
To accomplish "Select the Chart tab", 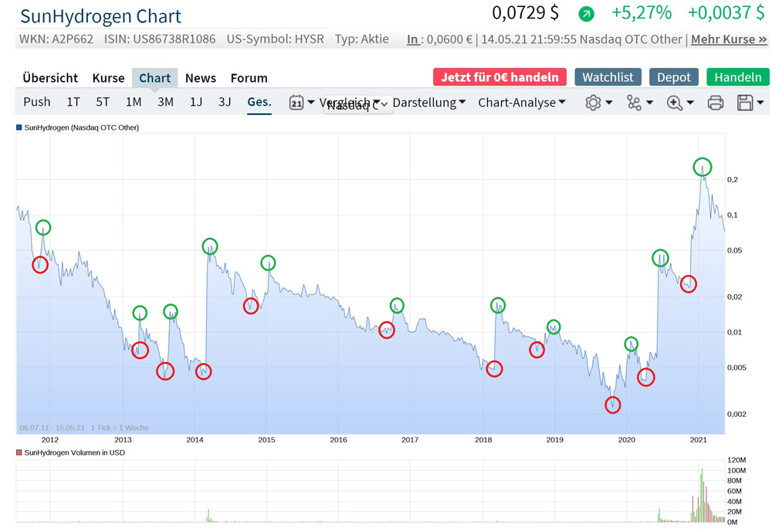I will (x=154, y=78).
